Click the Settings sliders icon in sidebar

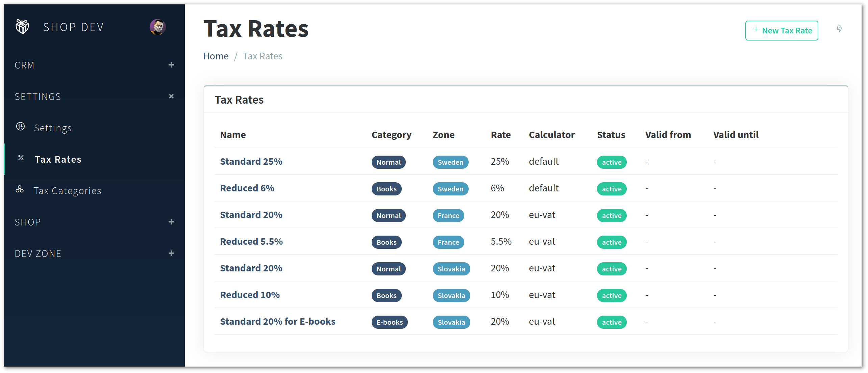21,127
